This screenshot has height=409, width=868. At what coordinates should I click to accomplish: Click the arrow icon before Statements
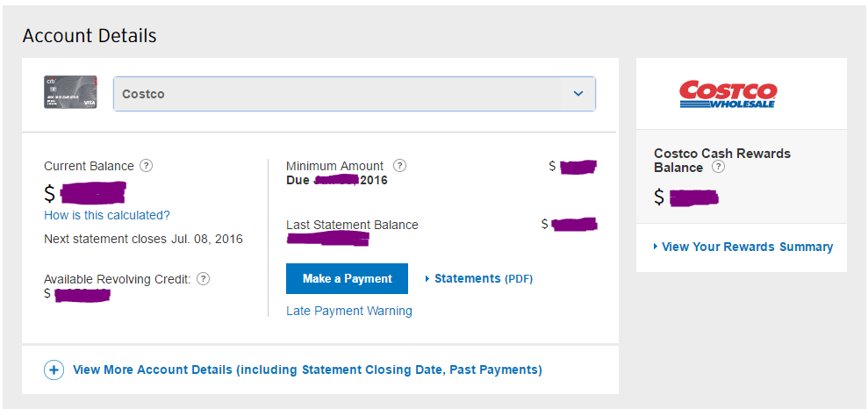tap(427, 279)
